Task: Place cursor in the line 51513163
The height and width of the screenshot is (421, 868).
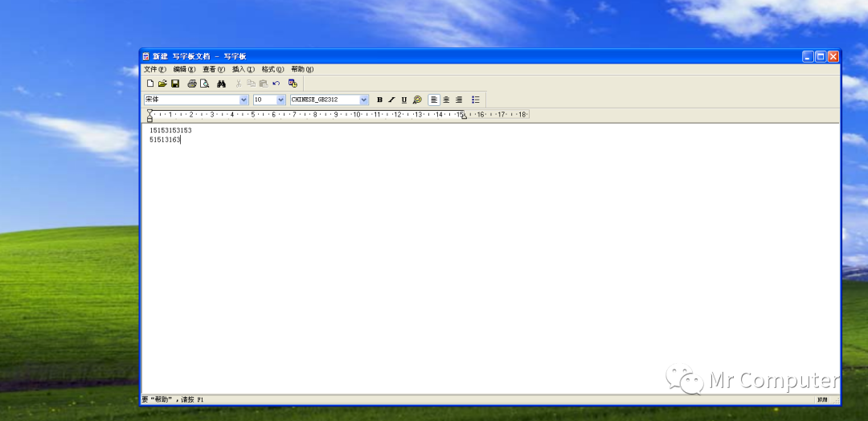Action: pos(165,140)
